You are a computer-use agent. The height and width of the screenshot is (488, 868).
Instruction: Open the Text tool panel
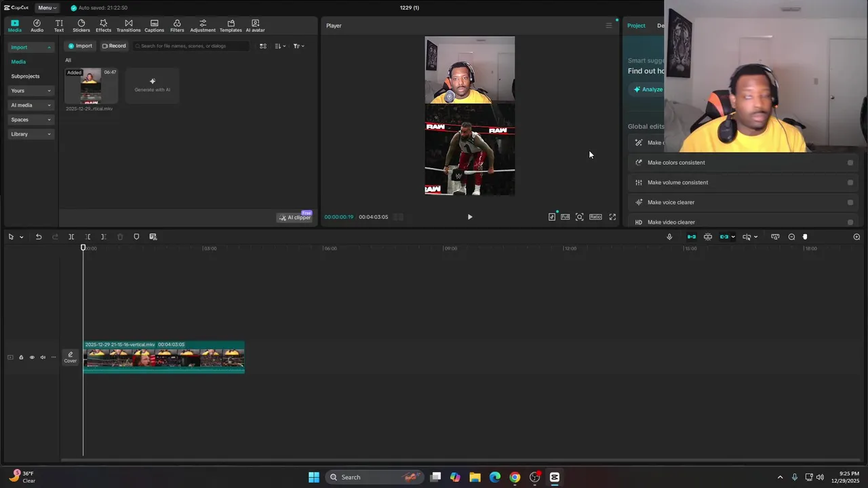click(x=59, y=26)
